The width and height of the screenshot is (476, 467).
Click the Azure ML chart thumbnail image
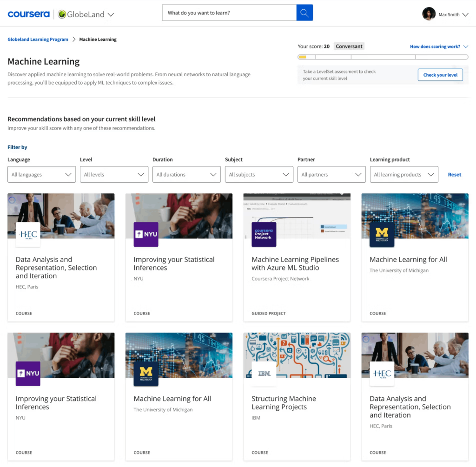pos(297,216)
